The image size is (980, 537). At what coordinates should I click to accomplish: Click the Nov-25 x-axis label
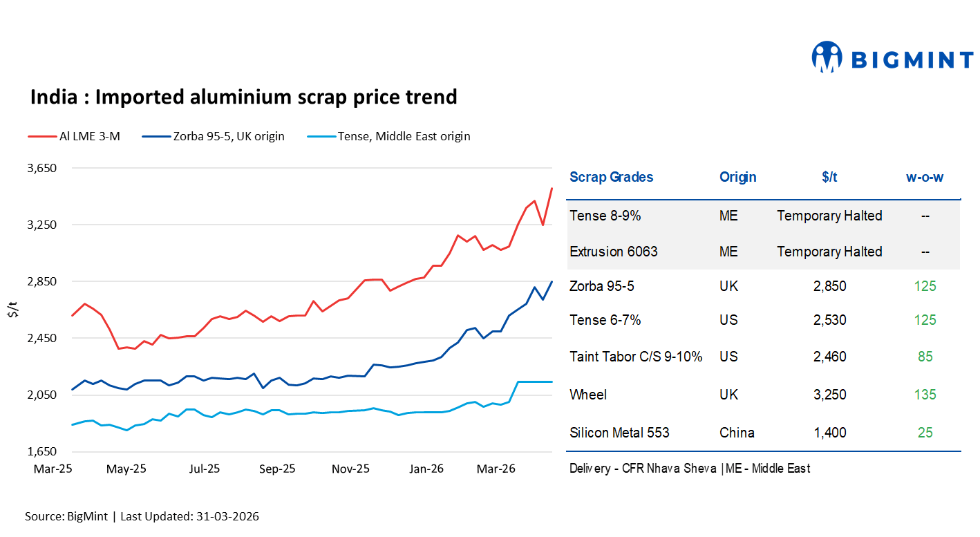point(350,469)
